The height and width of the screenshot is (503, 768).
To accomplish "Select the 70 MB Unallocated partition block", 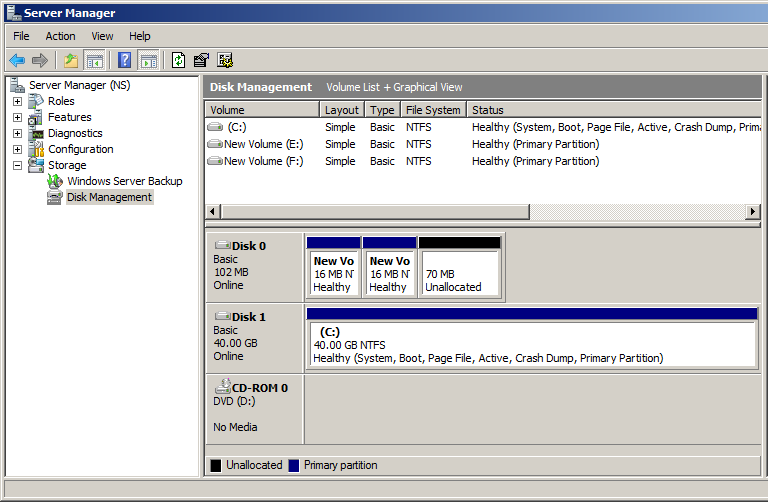I will [x=459, y=273].
